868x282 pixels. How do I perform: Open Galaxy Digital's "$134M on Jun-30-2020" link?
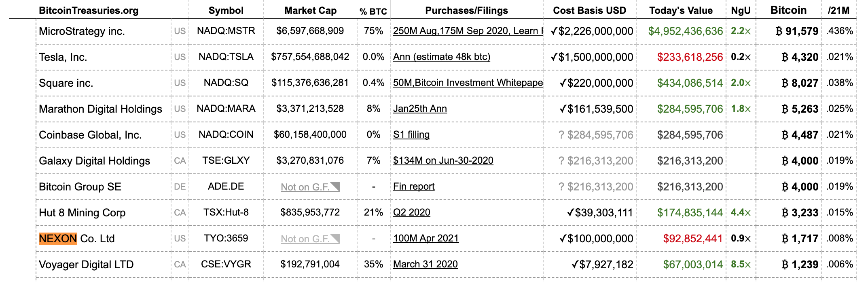[443, 160]
